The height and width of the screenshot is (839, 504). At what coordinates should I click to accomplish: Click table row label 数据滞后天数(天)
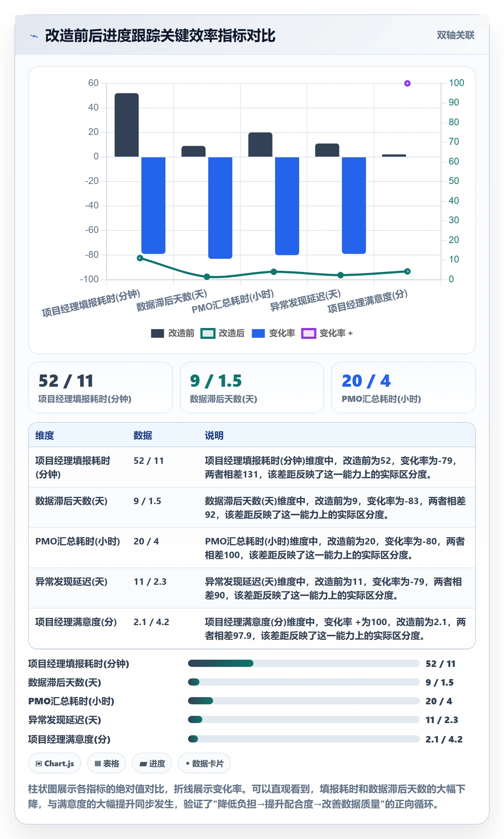[x=71, y=501]
